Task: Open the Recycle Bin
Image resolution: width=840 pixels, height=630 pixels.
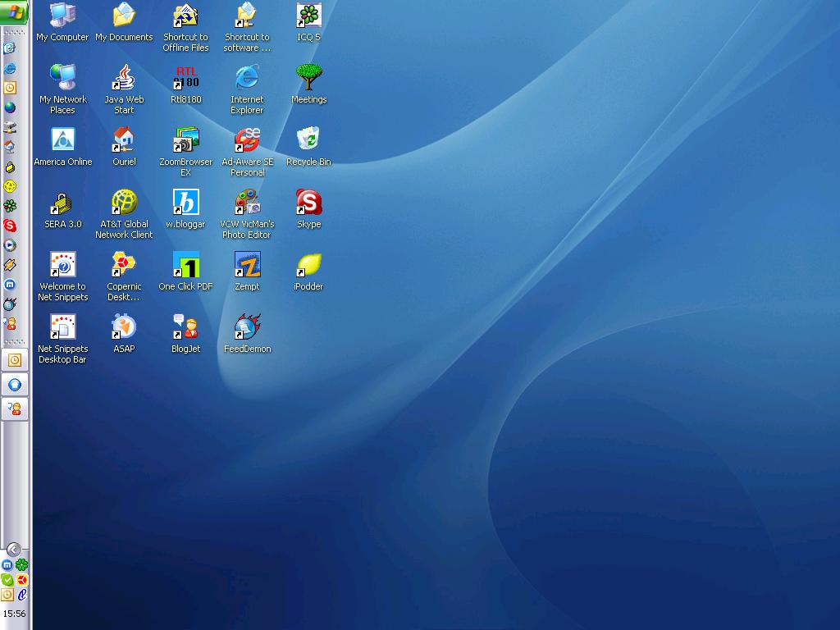Action: click(308, 140)
